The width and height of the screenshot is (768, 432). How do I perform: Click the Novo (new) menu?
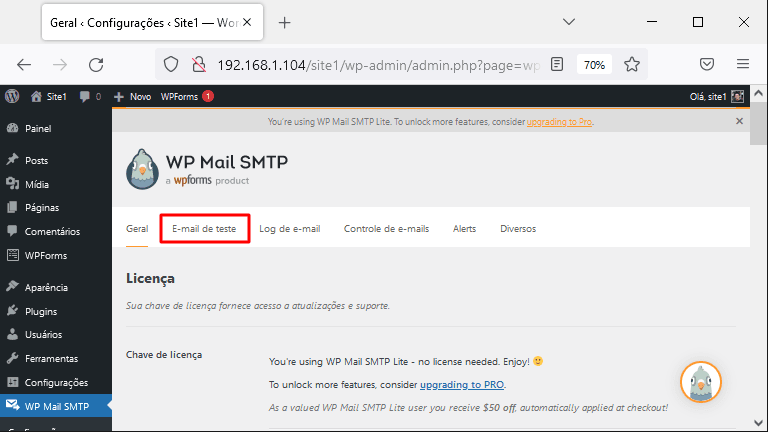[x=132, y=96]
